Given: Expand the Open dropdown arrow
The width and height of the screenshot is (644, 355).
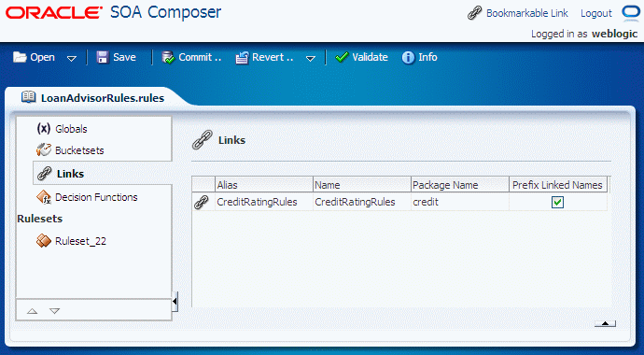Looking at the screenshot, I should pyautogui.click(x=72, y=58).
